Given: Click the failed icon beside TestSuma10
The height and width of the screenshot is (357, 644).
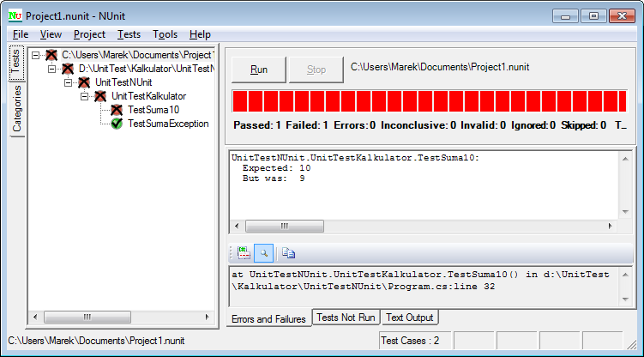Looking at the screenshot, I should click(116, 110).
